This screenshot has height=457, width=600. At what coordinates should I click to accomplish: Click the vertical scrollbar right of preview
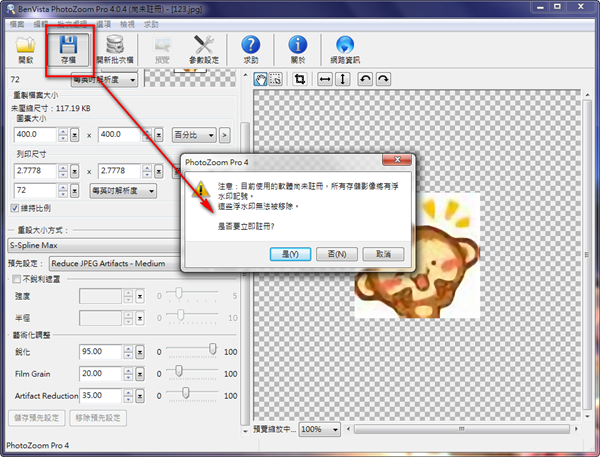587,255
